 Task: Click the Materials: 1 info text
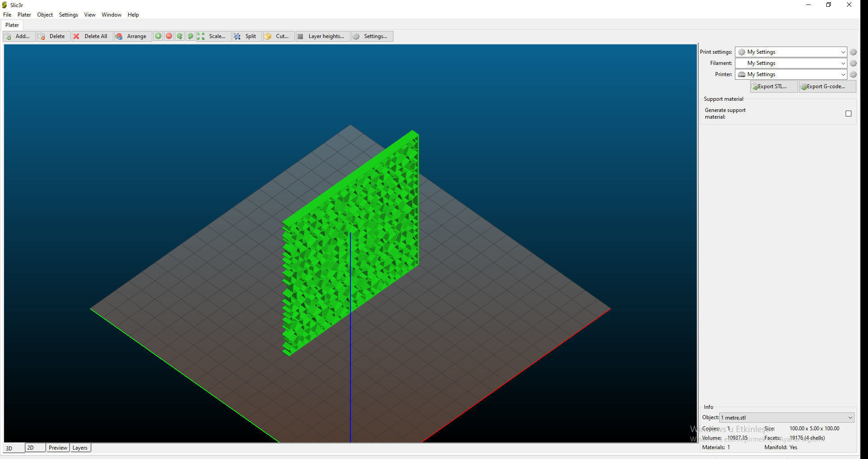[x=716, y=447]
